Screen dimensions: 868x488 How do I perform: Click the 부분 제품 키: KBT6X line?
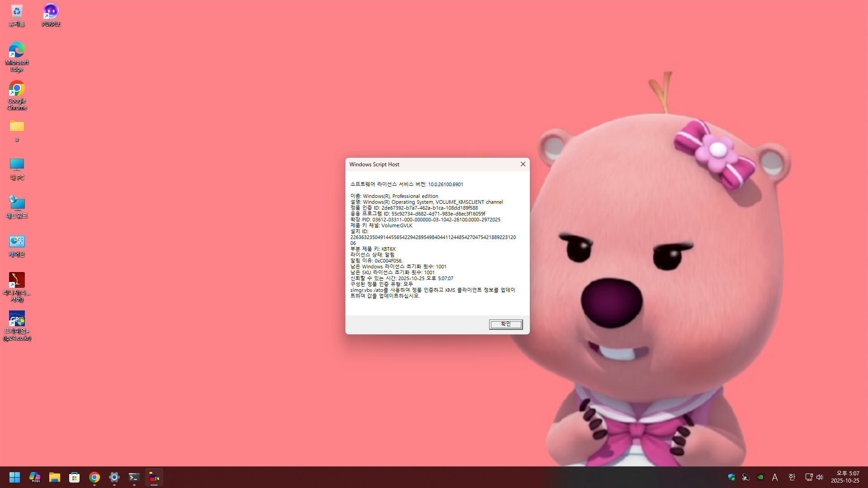pyautogui.click(x=373, y=249)
